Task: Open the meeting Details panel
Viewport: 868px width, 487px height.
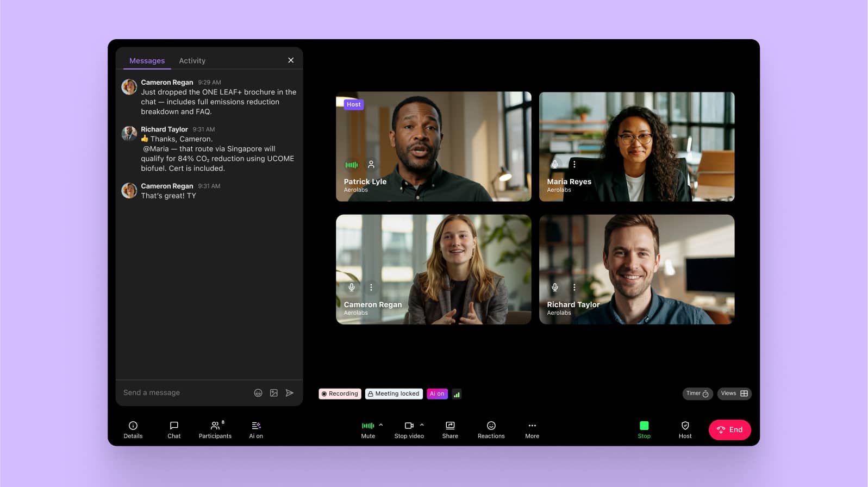Action: pyautogui.click(x=133, y=429)
